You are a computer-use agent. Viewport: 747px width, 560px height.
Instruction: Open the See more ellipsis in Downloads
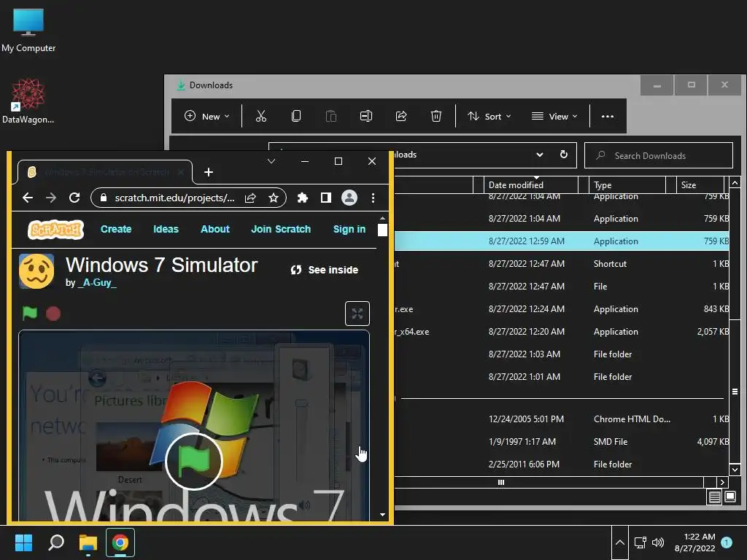(608, 116)
